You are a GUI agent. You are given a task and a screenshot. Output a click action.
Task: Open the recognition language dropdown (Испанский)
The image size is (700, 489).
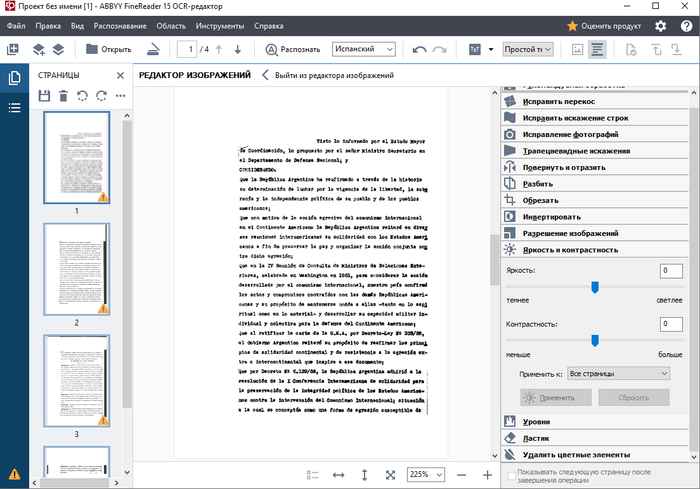[x=361, y=49]
